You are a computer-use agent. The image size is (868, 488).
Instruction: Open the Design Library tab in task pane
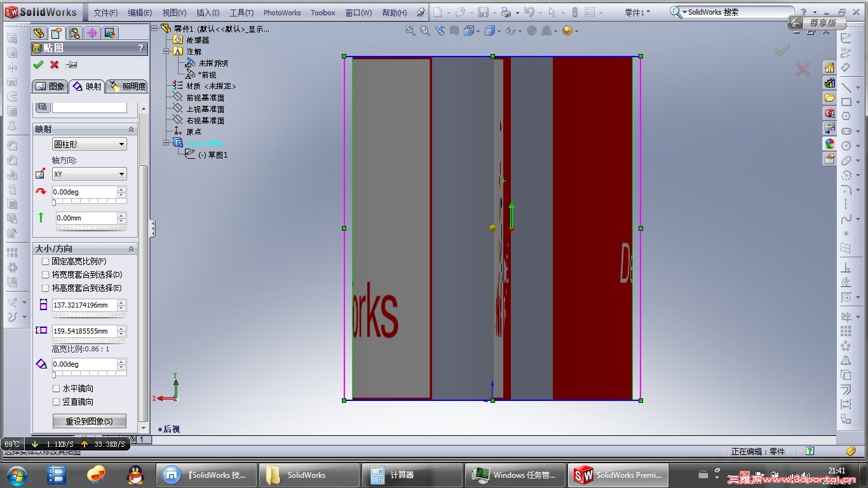tap(829, 83)
